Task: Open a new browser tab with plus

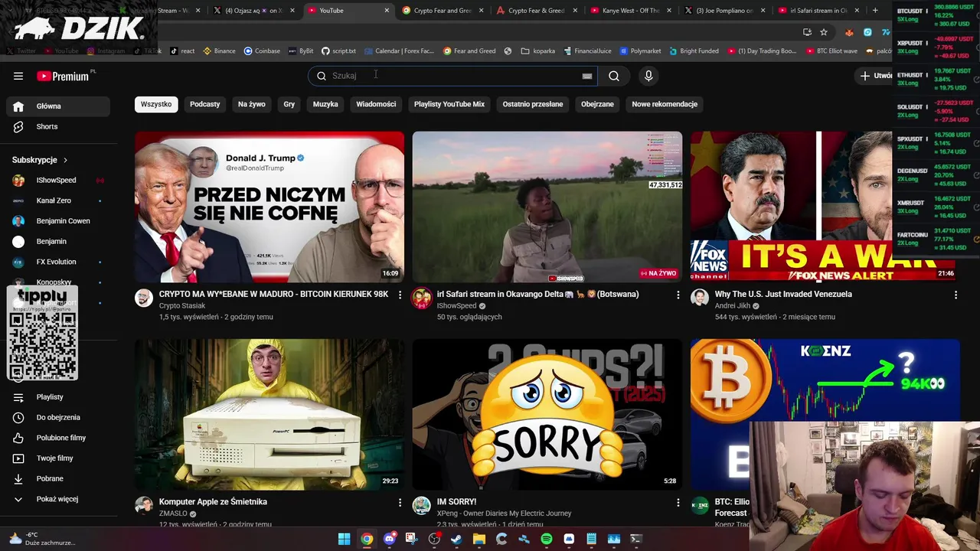Action: [875, 11]
